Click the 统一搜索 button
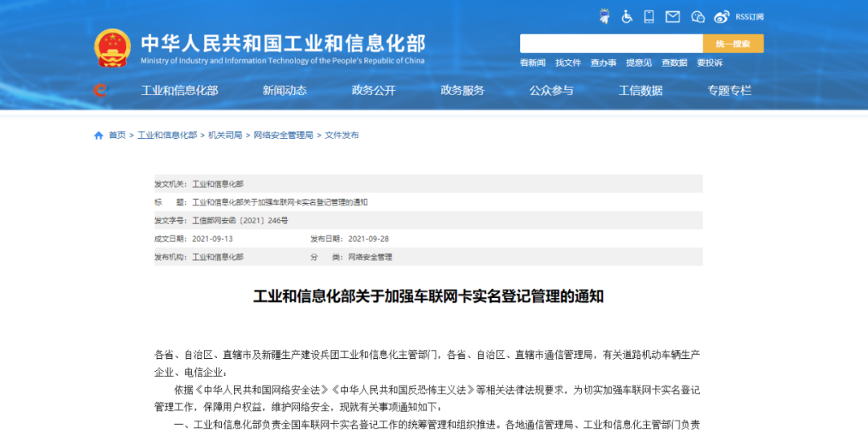Screen dimensions: 868x436 click(x=733, y=43)
